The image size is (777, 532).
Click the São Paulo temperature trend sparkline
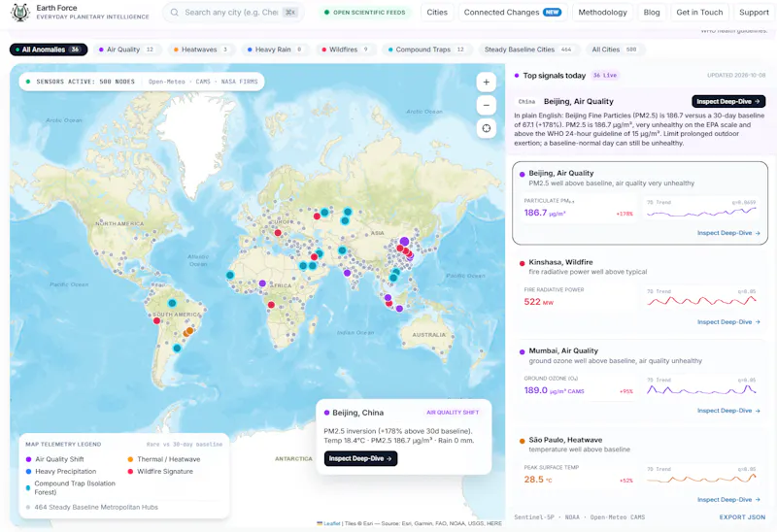701,479
